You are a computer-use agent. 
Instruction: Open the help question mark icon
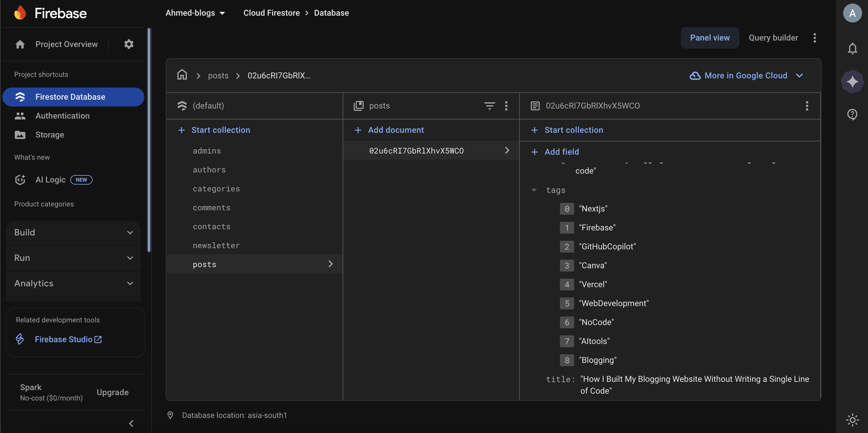point(853,115)
